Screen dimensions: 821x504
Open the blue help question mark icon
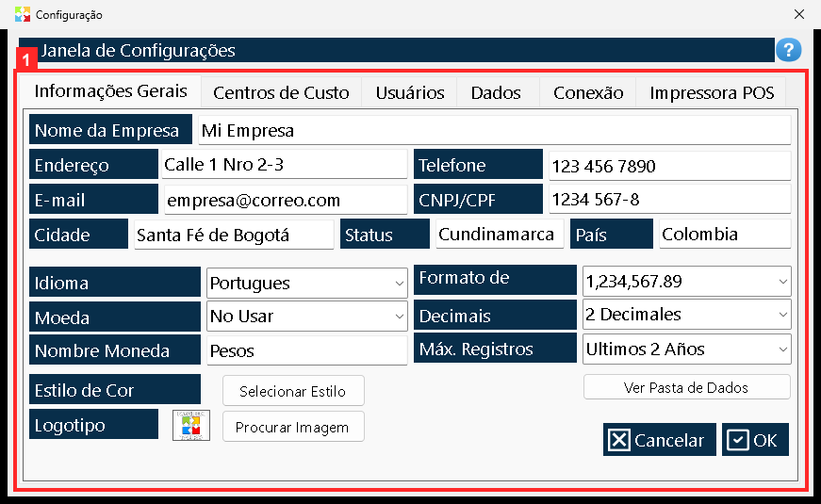pos(789,50)
